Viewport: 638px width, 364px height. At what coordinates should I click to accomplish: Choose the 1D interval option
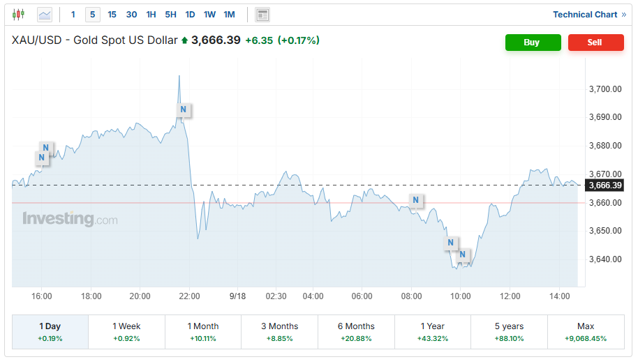[190, 14]
